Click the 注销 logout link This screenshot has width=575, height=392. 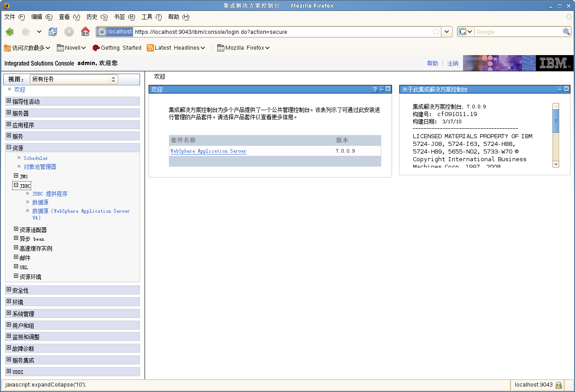point(453,64)
